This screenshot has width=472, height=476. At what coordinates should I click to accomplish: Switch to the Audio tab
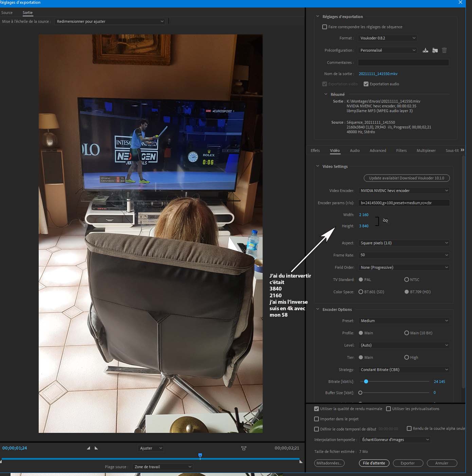(x=355, y=151)
